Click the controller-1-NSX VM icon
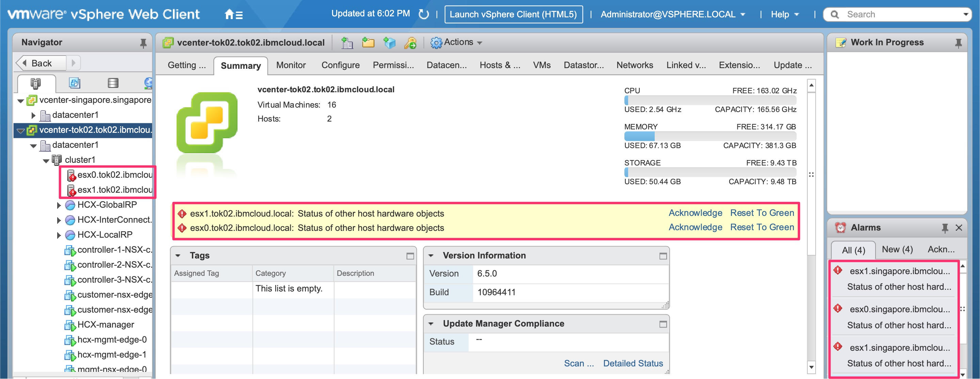Screen dimensions: 980x379 70,250
